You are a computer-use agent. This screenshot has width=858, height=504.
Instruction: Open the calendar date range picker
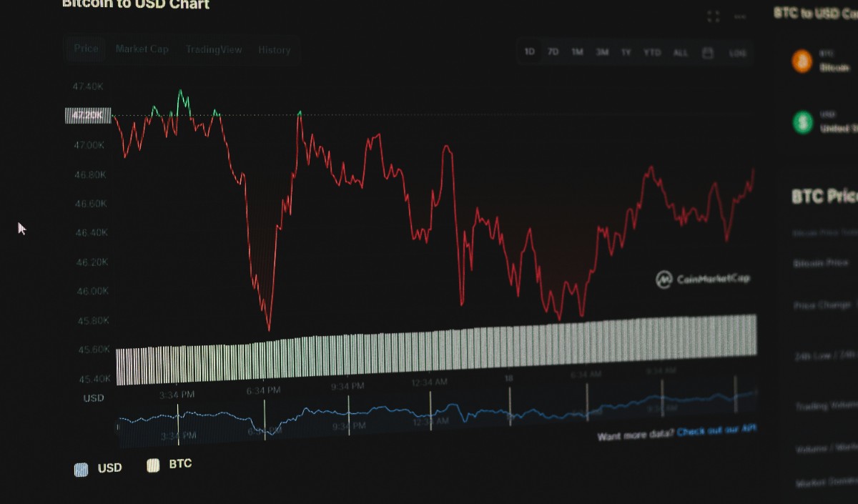coord(708,52)
